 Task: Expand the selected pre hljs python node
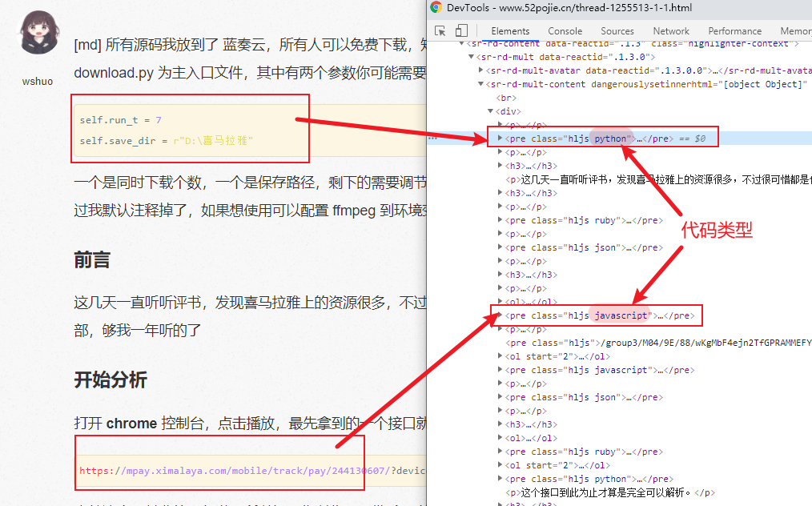pos(500,138)
